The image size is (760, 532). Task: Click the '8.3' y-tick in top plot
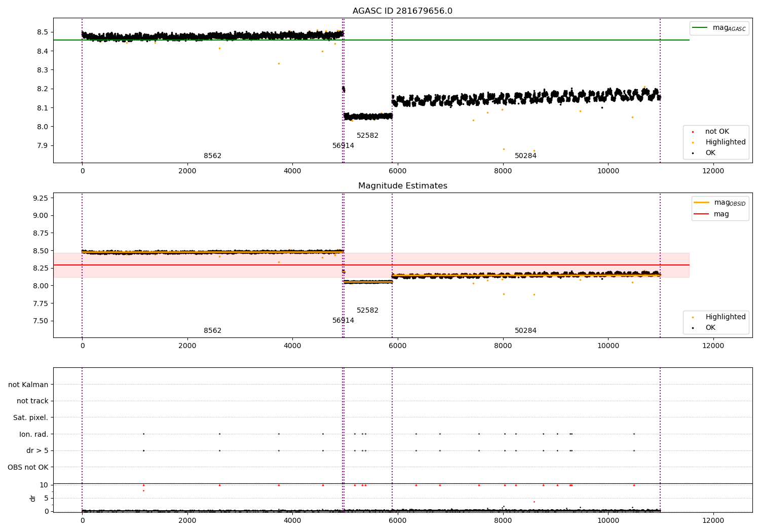tap(43, 70)
